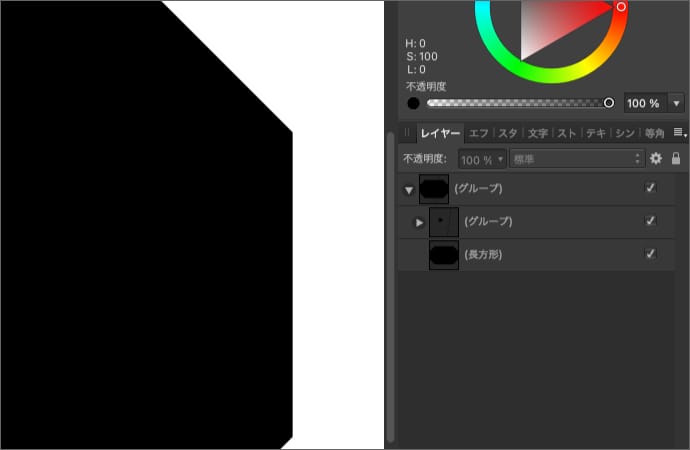The image size is (690, 450).
Task: Expand the nested グループ layer
Action: (x=419, y=222)
